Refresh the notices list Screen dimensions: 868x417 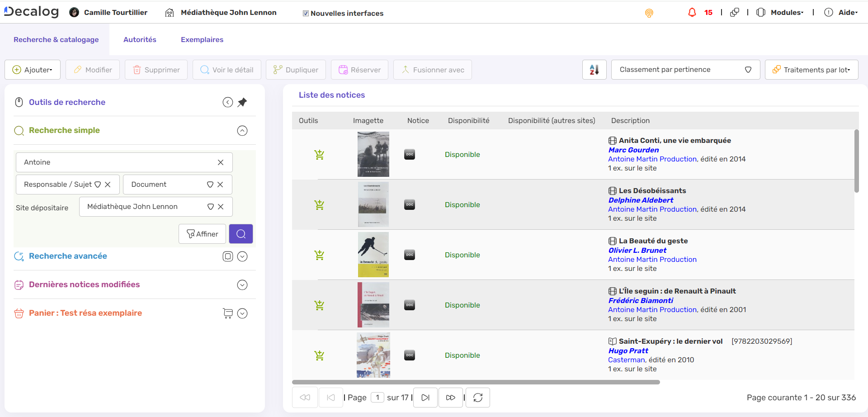point(478,398)
